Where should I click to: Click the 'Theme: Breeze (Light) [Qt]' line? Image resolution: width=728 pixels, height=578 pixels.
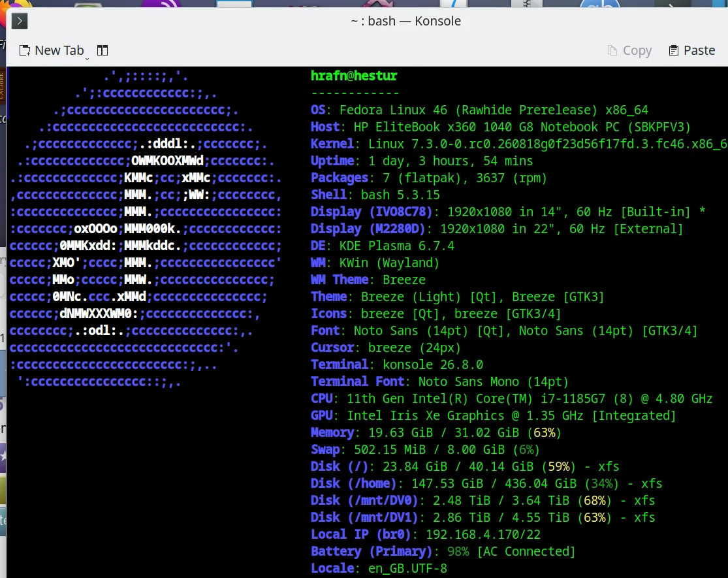pos(457,297)
